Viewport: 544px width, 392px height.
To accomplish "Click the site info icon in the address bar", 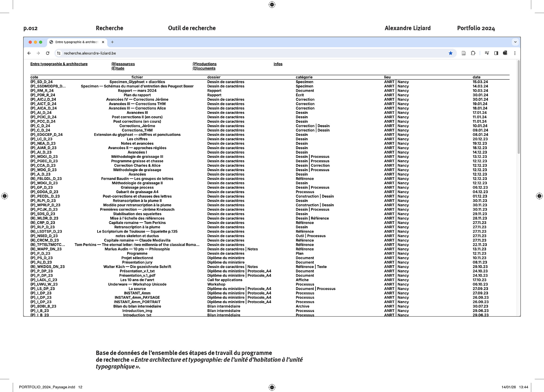I will tap(59, 53).
